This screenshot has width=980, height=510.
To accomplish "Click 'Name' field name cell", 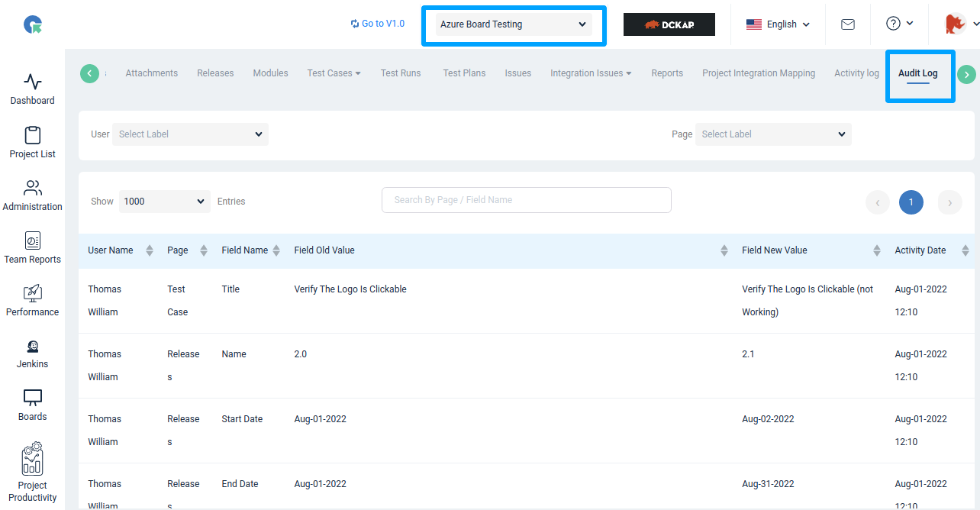I will click(x=234, y=354).
